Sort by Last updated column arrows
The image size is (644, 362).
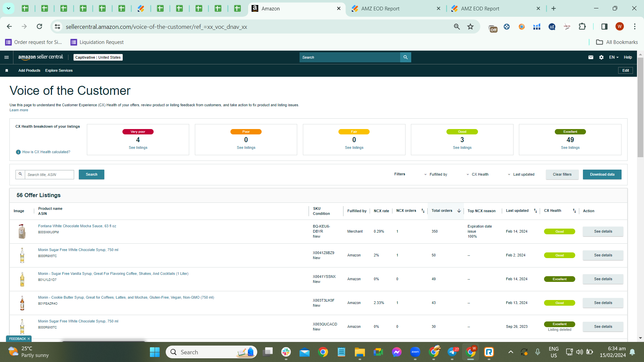click(535, 211)
